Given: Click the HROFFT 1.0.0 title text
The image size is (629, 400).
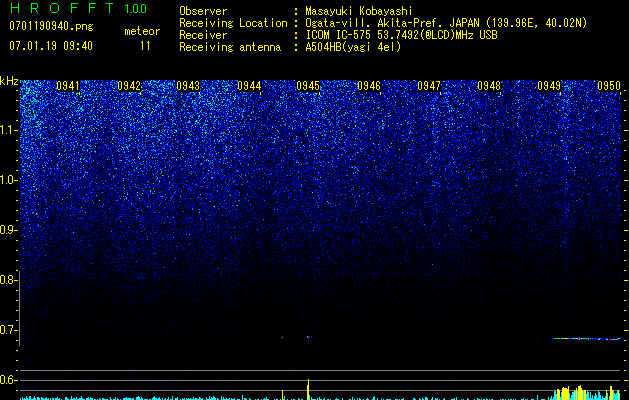Looking at the screenshot, I should (x=78, y=8).
